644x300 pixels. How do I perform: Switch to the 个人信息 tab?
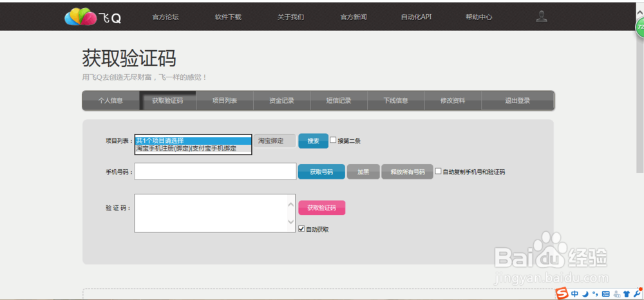click(111, 100)
